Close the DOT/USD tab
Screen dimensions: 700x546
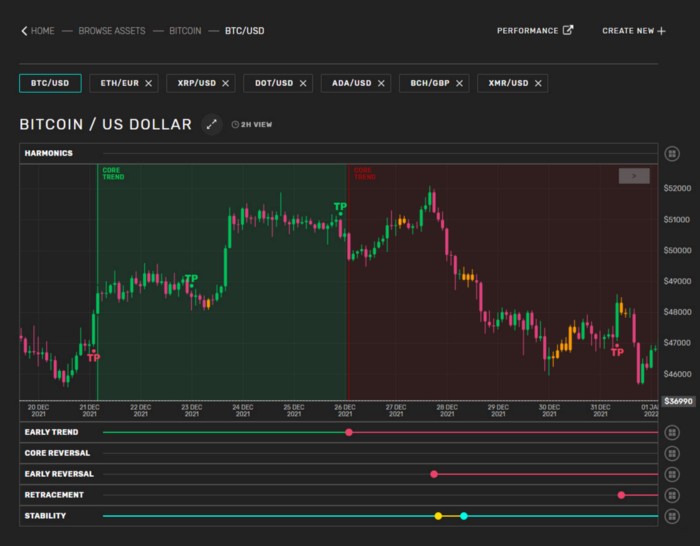coord(303,83)
